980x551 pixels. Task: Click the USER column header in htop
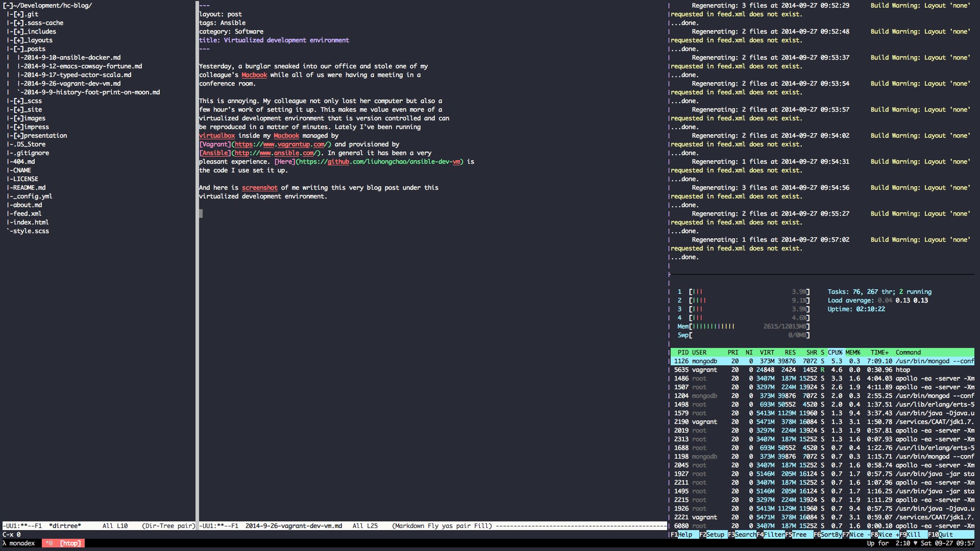click(x=699, y=353)
